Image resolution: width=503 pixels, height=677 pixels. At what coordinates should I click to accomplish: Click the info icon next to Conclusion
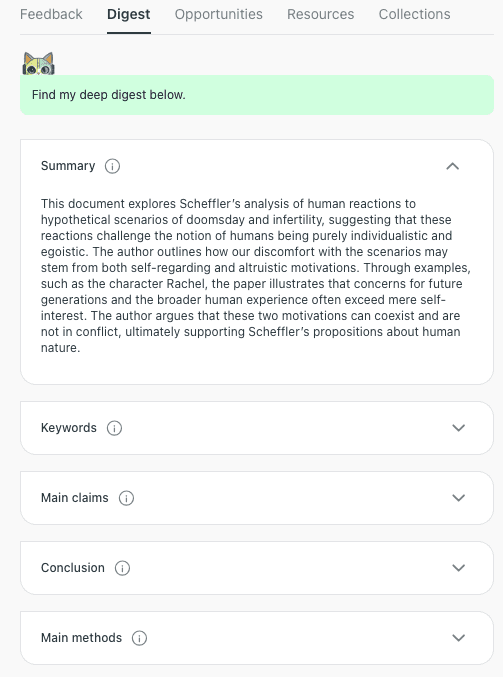[x=122, y=568]
